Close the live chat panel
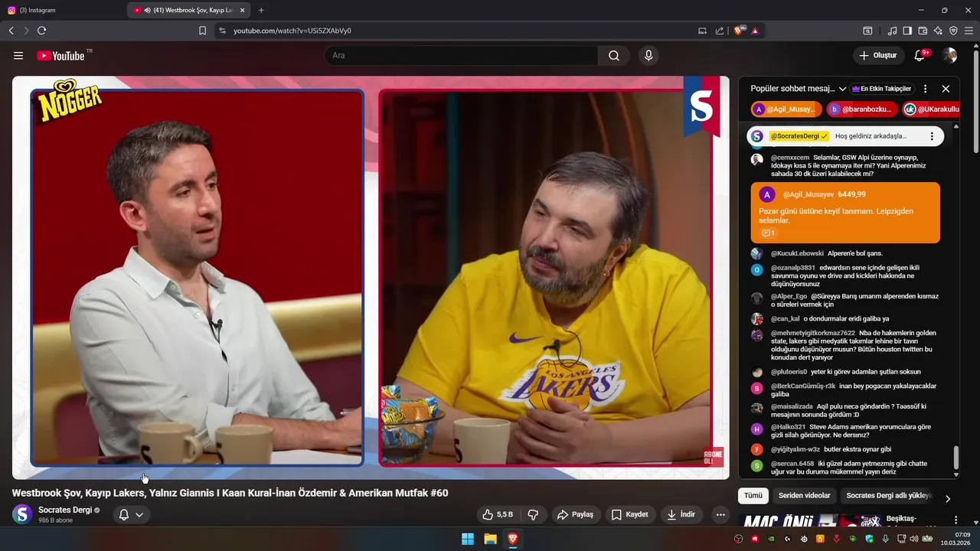 point(946,89)
